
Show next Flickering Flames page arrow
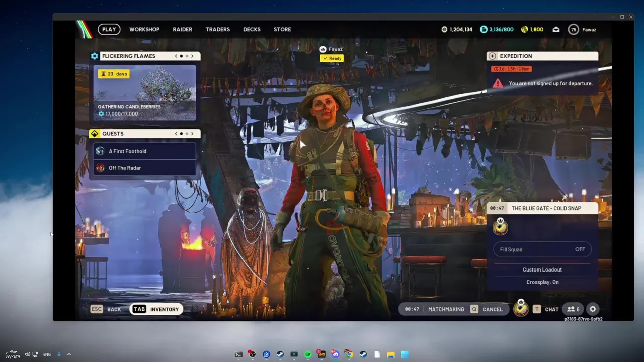[192, 56]
